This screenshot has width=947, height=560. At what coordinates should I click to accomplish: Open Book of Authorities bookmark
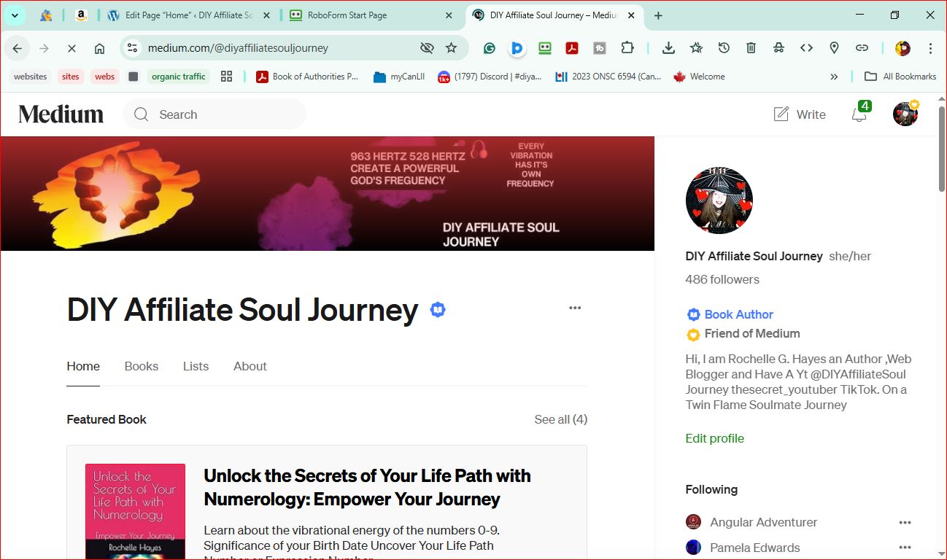pos(307,77)
